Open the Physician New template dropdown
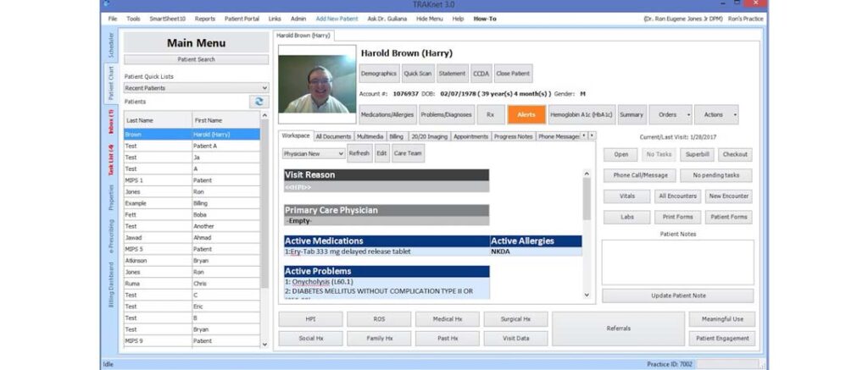Viewport: 868px width, 370px height. (314, 154)
